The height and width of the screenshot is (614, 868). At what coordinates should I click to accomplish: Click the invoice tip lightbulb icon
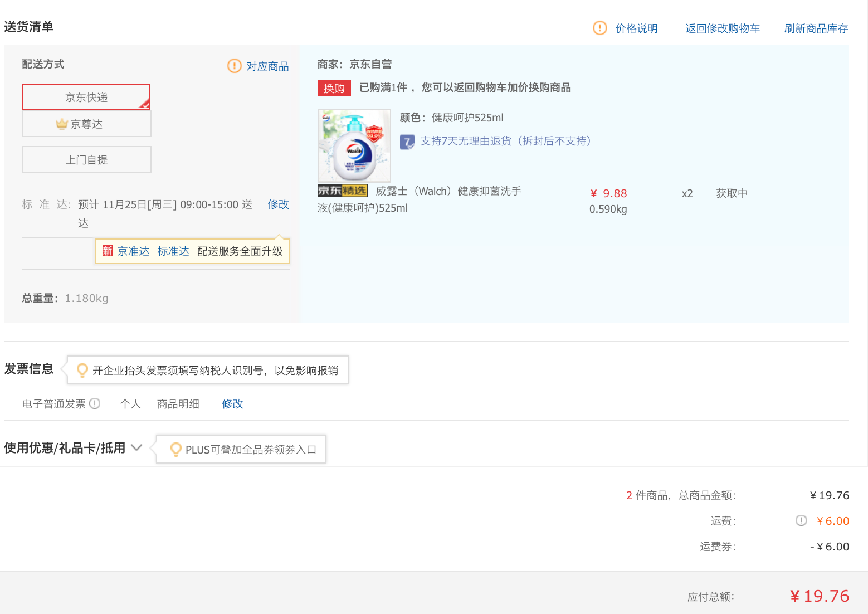pyautogui.click(x=82, y=370)
